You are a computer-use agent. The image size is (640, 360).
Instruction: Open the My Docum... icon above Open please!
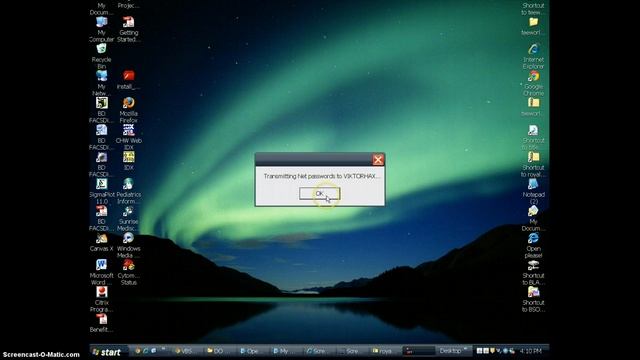[533, 218]
